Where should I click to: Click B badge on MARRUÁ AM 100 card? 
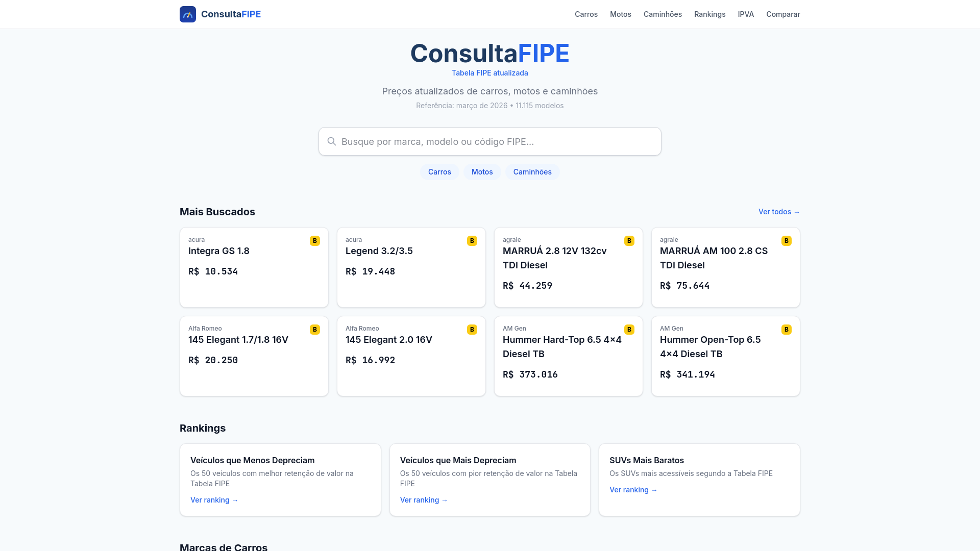pos(787,241)
